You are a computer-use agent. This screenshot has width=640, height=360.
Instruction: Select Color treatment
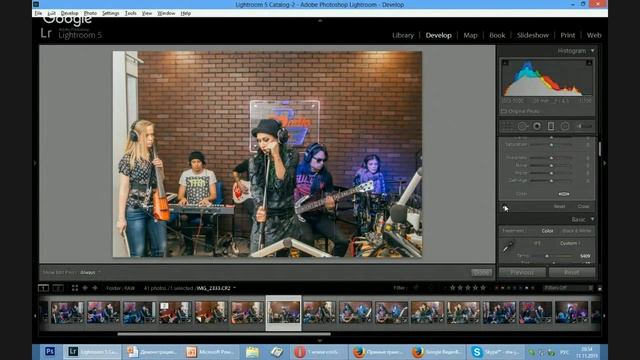click(x=547, y=231)
